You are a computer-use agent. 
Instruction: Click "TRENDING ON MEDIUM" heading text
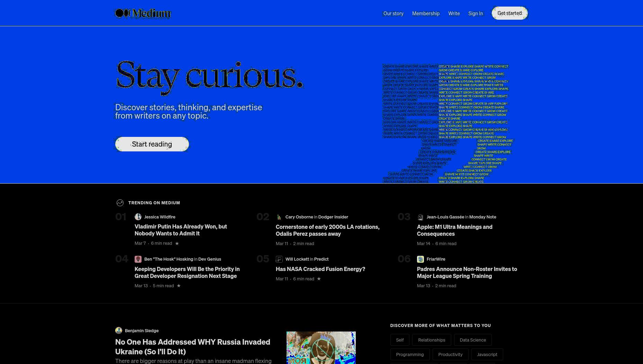[154, 203]
